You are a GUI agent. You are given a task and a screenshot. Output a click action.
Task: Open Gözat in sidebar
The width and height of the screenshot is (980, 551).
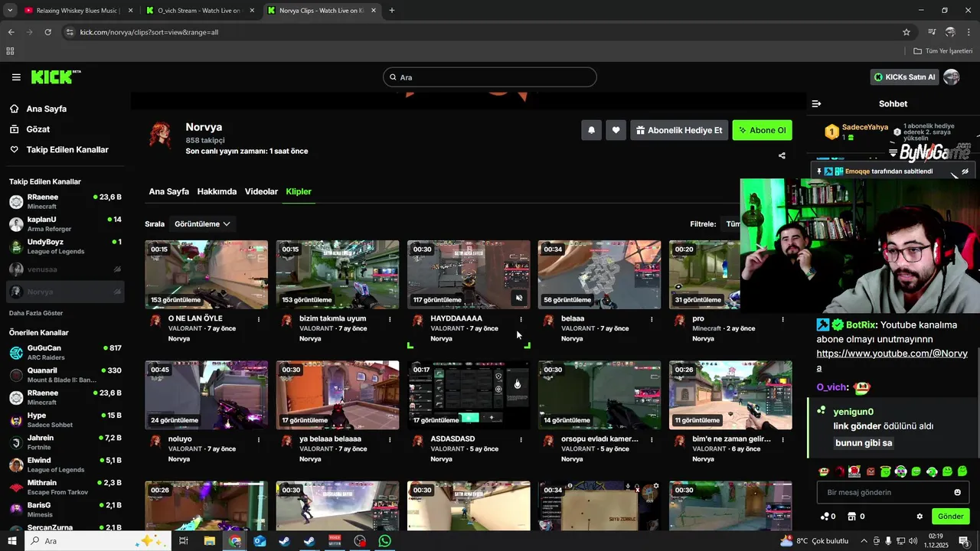click(38, 129)
